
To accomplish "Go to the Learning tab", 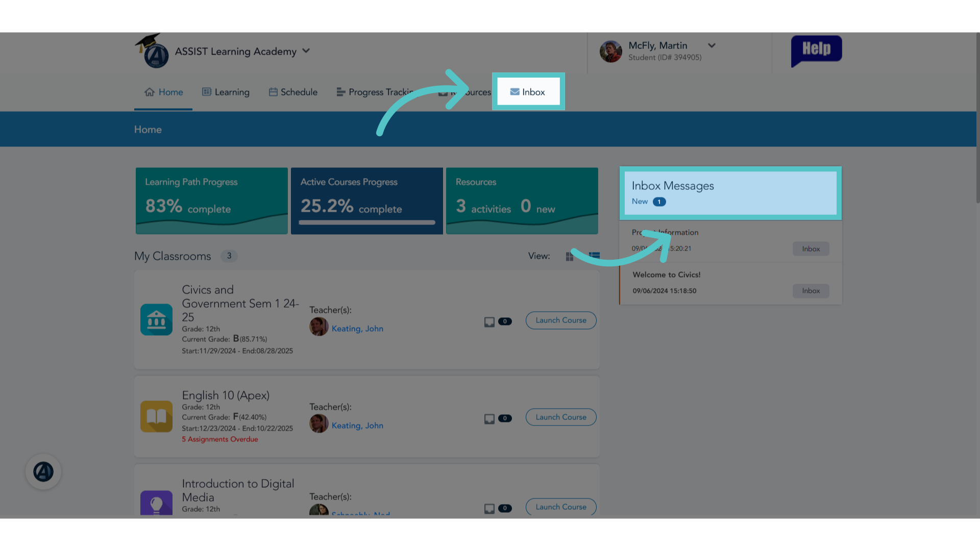I will pos(226,92).
